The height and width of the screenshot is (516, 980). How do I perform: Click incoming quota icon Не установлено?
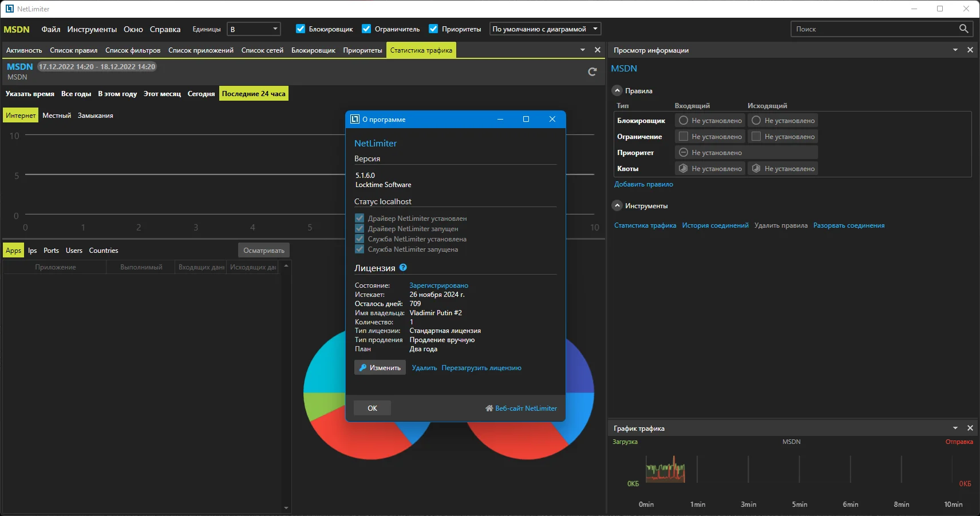point(683,168)
